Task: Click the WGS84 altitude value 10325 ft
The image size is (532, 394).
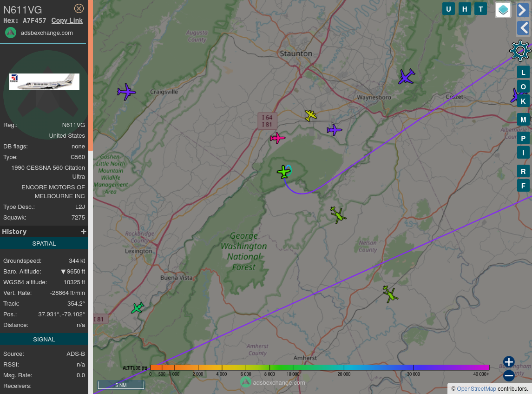Action: click(x=74, y=282)
